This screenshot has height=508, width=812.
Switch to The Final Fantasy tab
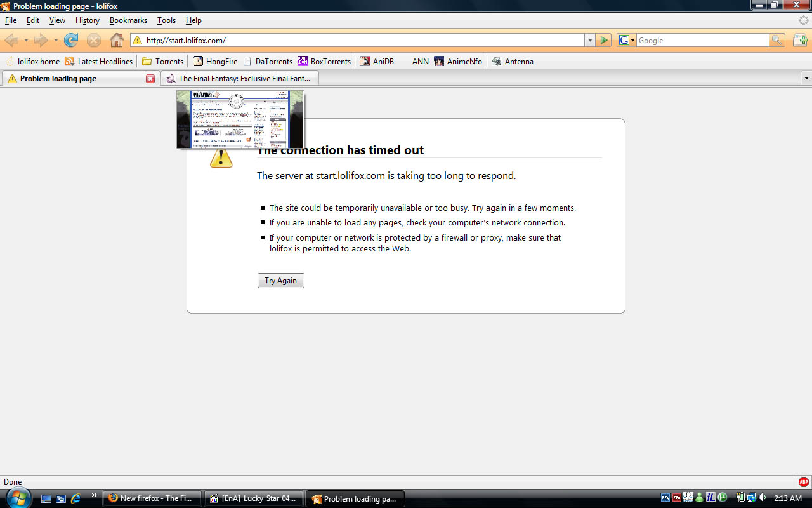coord(240,79)
